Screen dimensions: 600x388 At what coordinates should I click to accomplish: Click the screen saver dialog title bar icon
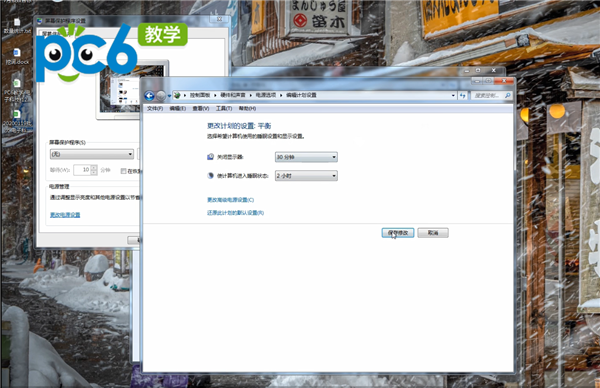[x=40, y=21]
